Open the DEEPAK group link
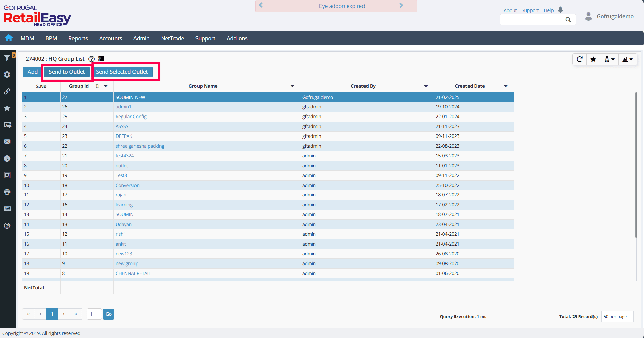 pyautogui.click(x=124, y=136)
